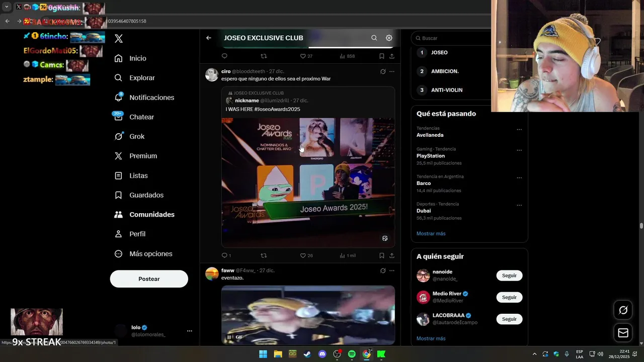Follow LACOBRAAA with Seguir button

509,319
